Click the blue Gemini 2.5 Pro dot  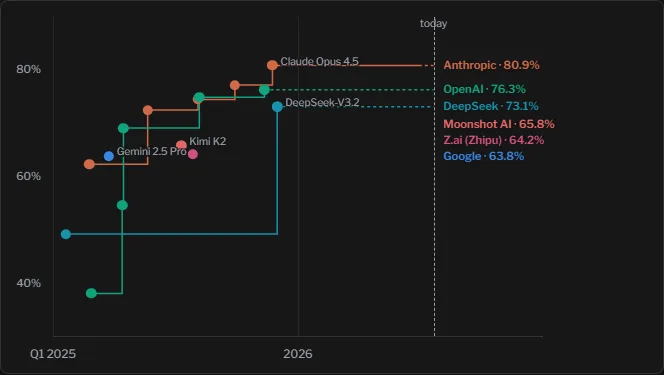(x=109, y=156)
